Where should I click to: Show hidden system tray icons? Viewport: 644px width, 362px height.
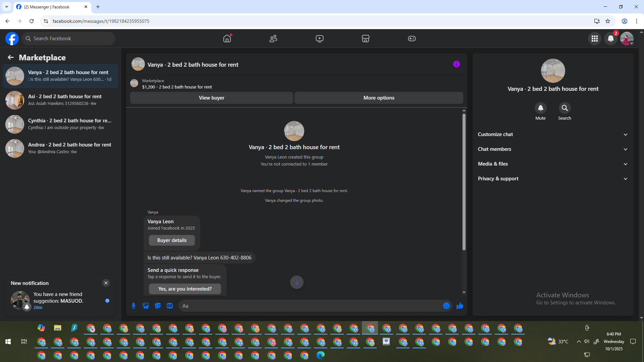[x=579, y=342]
